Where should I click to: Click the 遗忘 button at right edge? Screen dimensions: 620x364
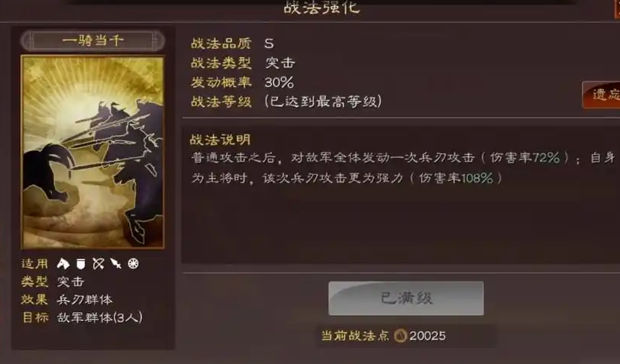coord(601,95)
